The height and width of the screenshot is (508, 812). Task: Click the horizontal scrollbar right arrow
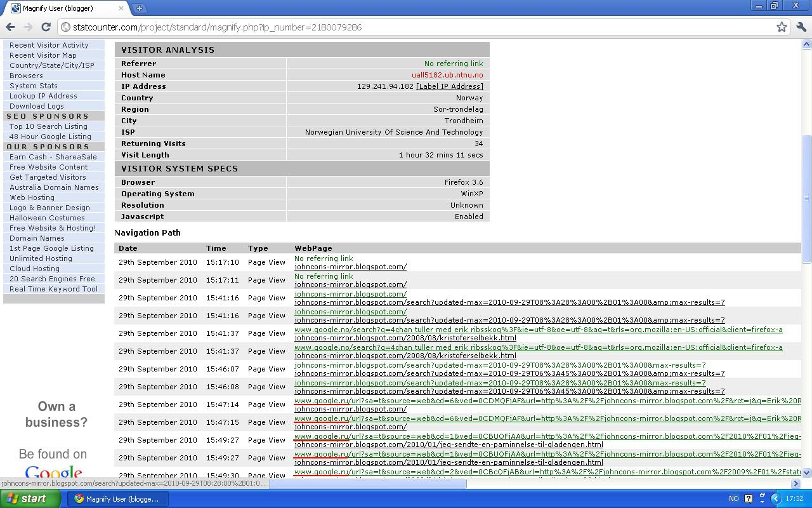[x=796, y=483]
